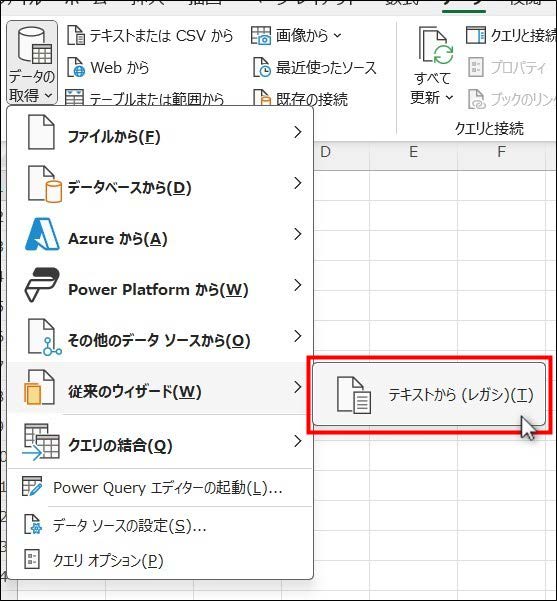Choose テキストから (レガシ) submenu item
Viewport: 557px width, 601px height.
tap(429, 394)
